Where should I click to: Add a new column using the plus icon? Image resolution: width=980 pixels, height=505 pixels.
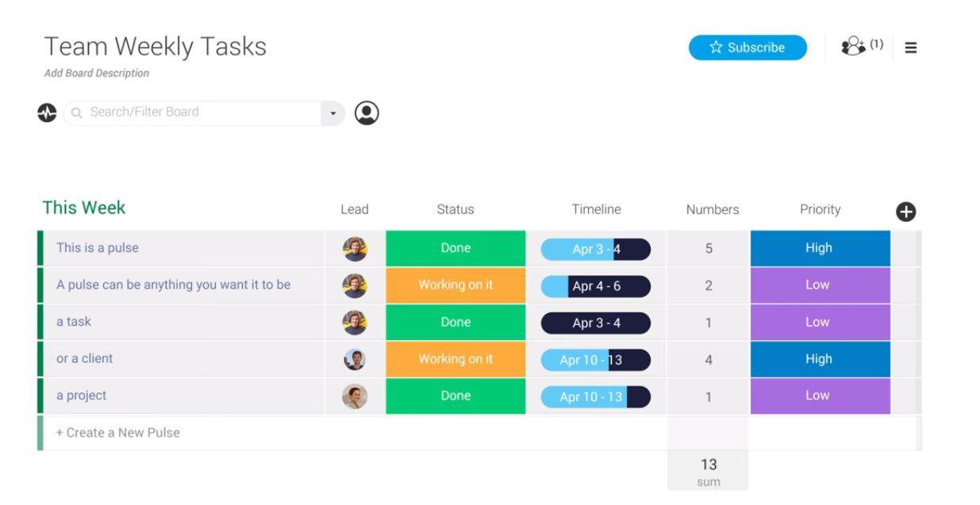pos(906,212)
